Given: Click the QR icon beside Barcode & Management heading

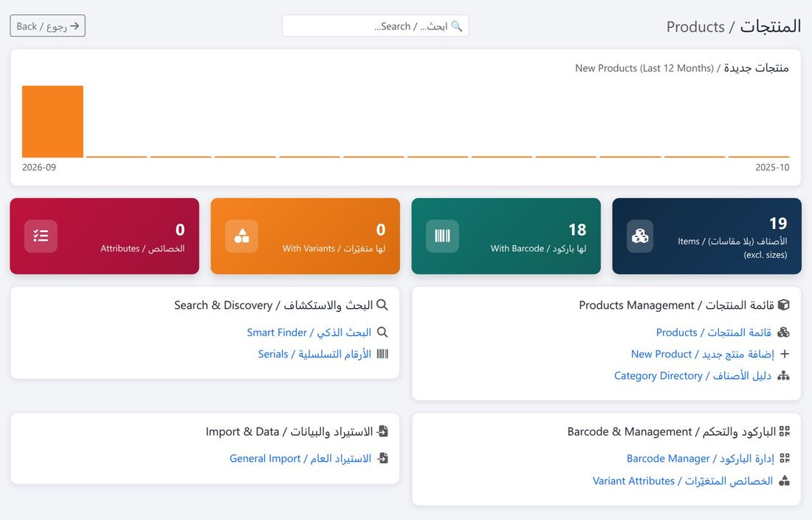Looking at the screenshot, I should click(x=785, y=431).
